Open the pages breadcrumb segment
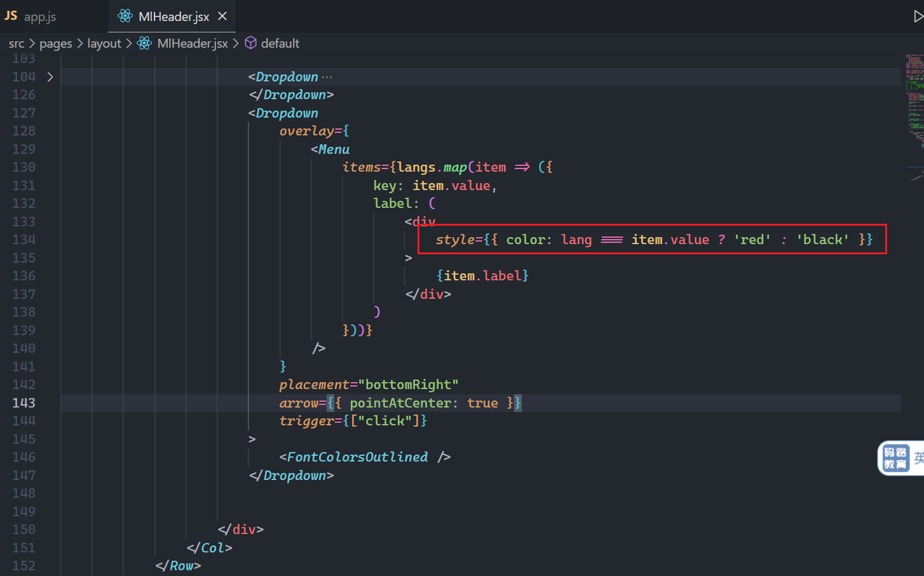This screenshot has height=576, width=924. point(56,43)
